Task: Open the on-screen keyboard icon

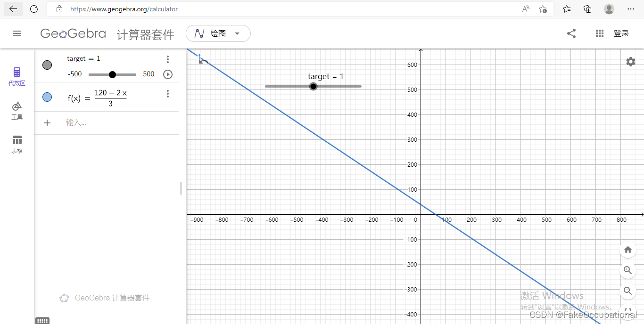Action: [x=42, y=321]
